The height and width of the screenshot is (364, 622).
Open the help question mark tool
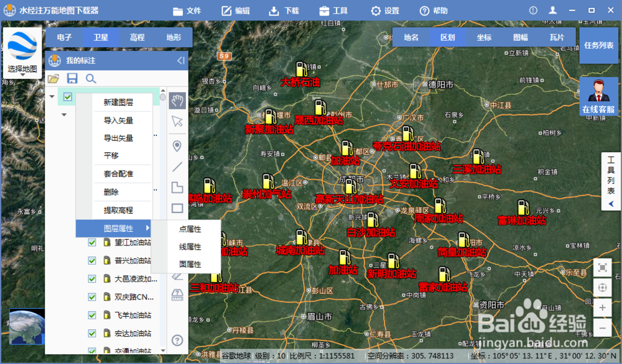[177, 340]
